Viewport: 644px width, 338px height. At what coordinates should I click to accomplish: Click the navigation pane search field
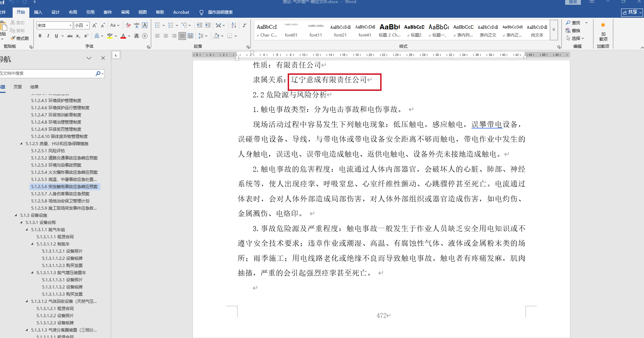(x=47, y=73)
